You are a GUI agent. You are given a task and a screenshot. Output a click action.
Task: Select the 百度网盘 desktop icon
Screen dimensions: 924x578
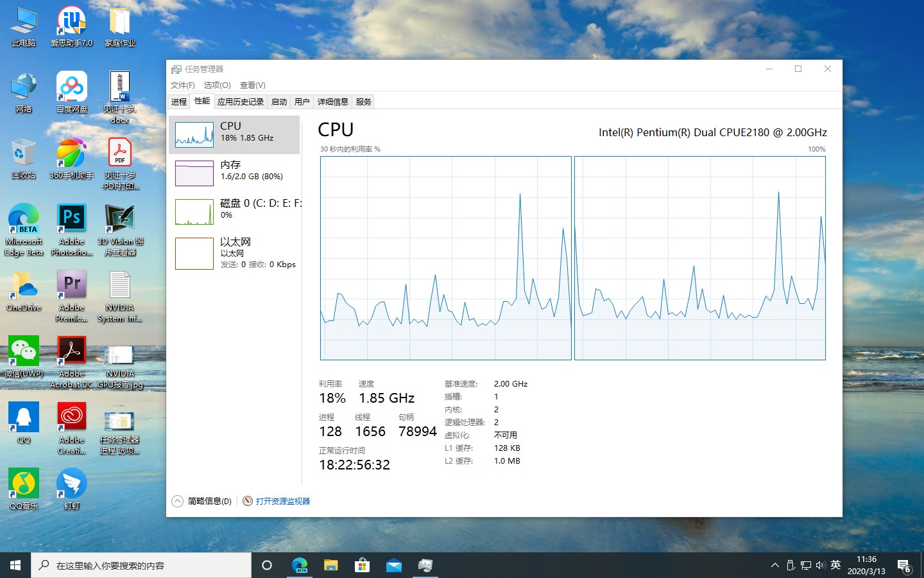click(x=72, y=93)
